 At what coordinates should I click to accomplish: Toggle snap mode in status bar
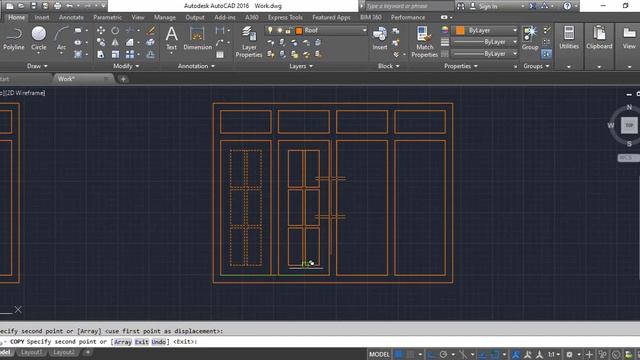[x=411, y=354]
